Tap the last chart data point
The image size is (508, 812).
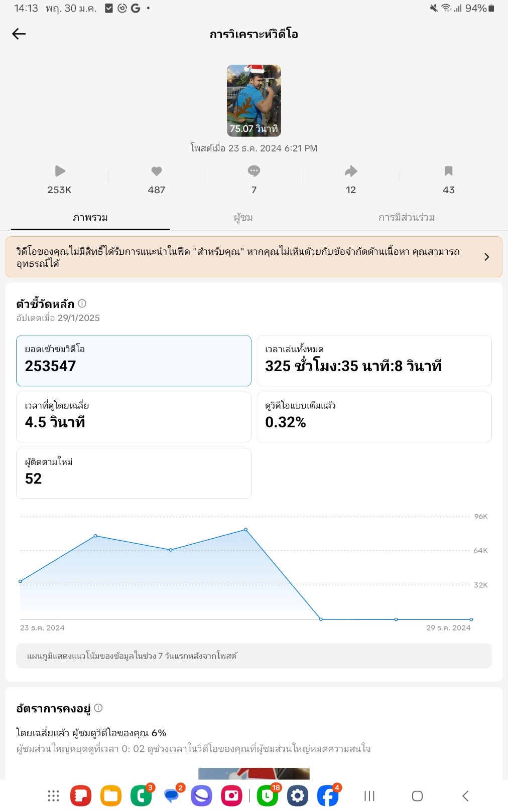[471, 619]
